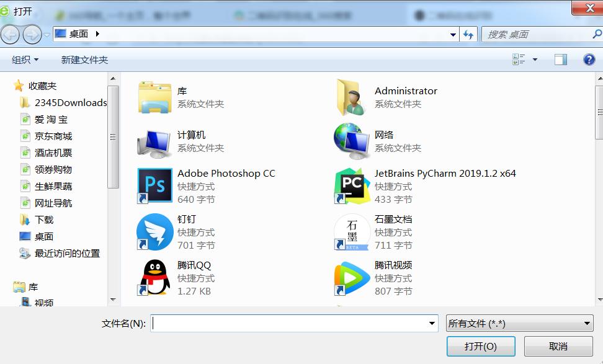The height and width of the screenshot is (364, 603).
Task: Click the 腾讯QQ penguin icon
Action: (154, 277)
